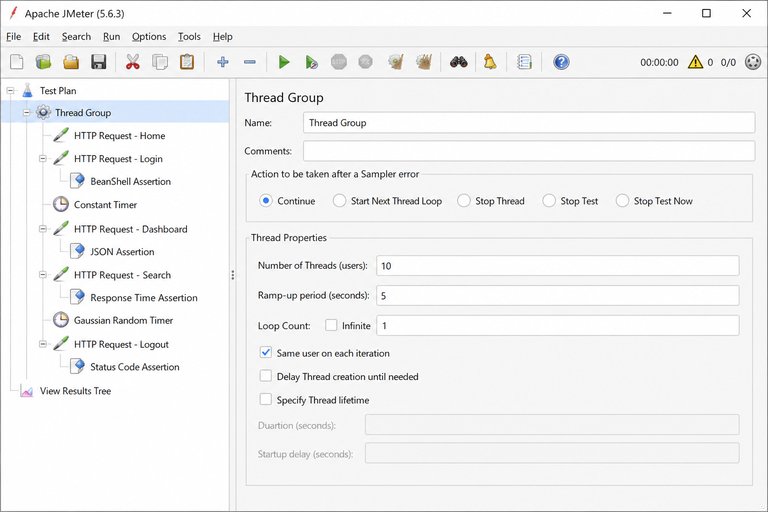Click the Cut scissors icon
Viewport: 768px width, 512px height.
(x=133, y=62)
